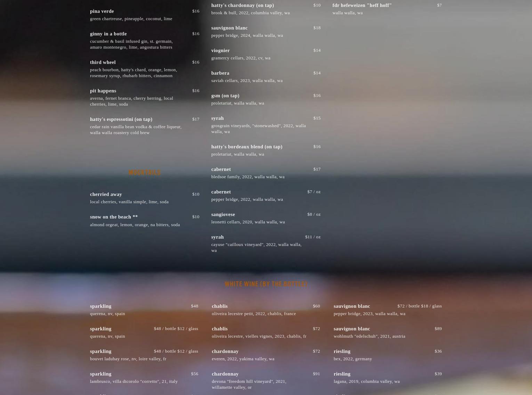Screen dimensions: 532x395
Task: Click the "MOCKTAILS" section heading
Action: point(145,172)
